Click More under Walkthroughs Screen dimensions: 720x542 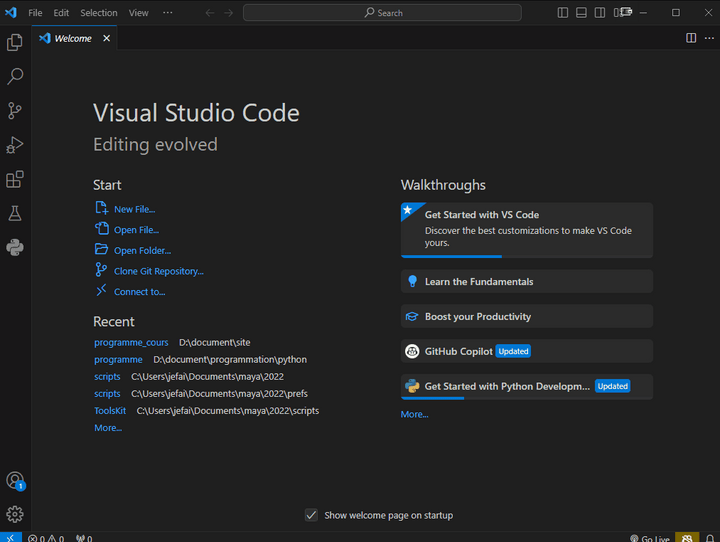tap(414, 414)
